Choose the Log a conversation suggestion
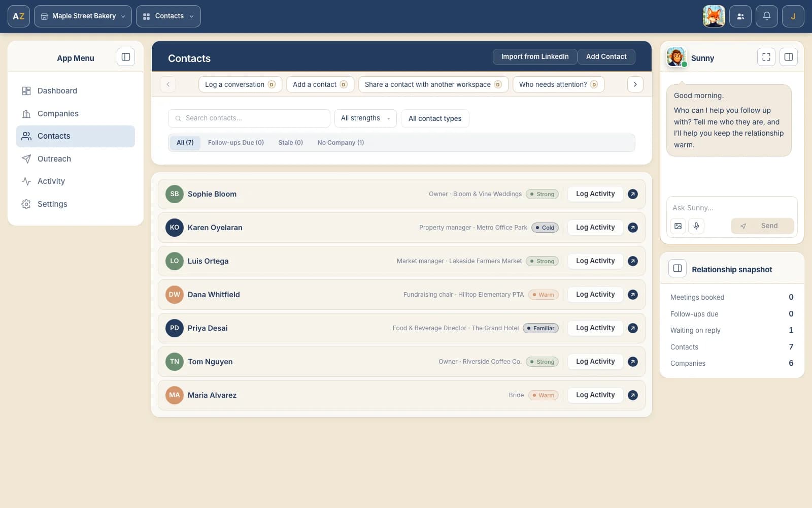This screenshot has height=508, width=812. [240, 84]
